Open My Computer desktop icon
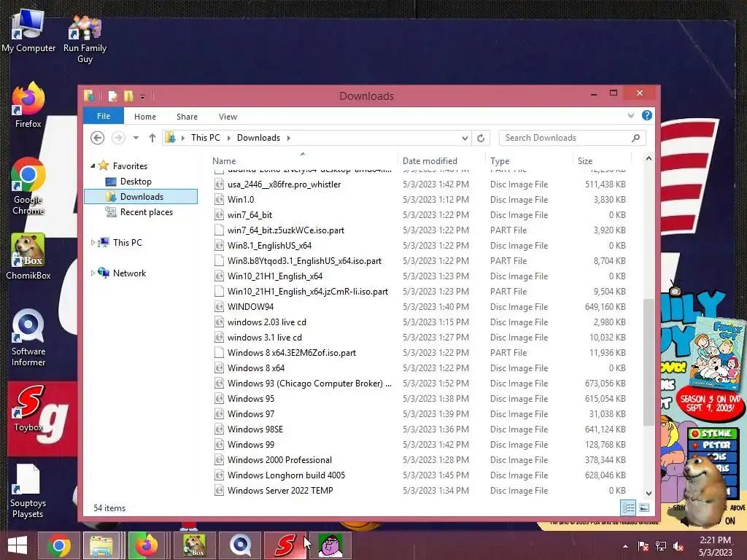The width and height of the screenshot is (747, 560). (x=28, y=31)
